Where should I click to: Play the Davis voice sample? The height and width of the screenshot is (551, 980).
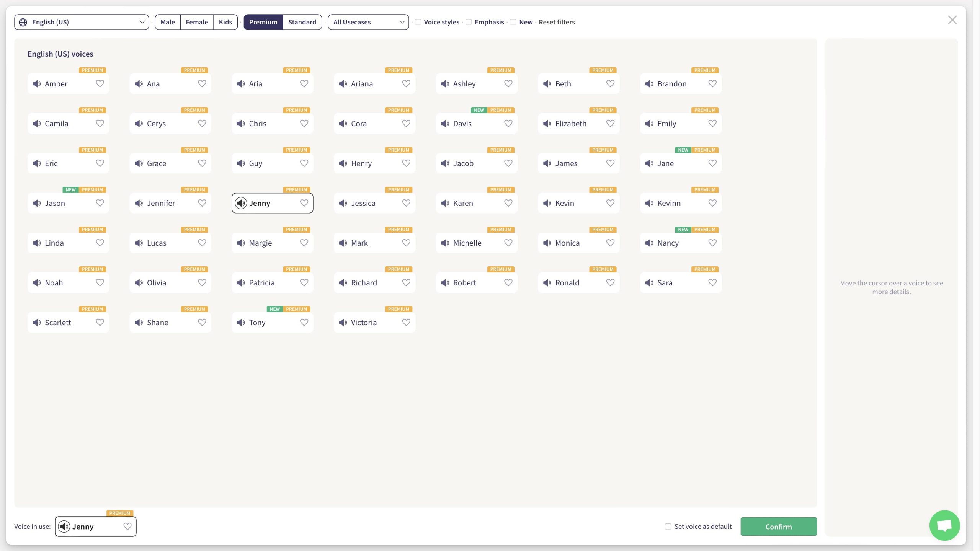pos(445,124)
